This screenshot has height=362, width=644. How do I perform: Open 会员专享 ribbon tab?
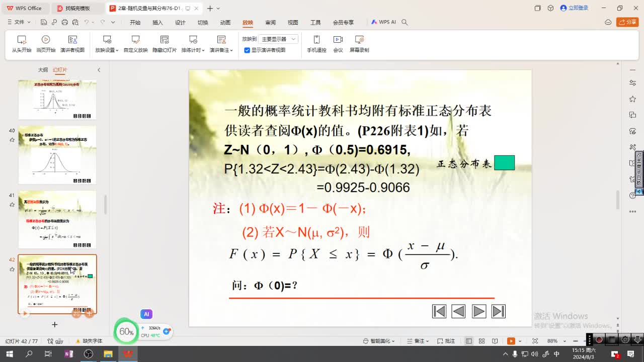point(343,23)
